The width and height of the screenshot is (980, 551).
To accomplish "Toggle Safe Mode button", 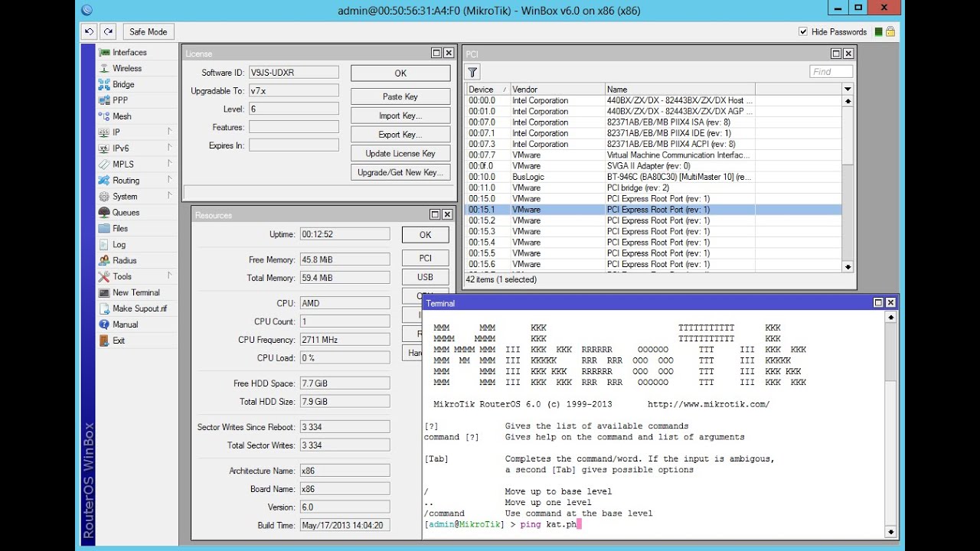I will coord(148,31).
